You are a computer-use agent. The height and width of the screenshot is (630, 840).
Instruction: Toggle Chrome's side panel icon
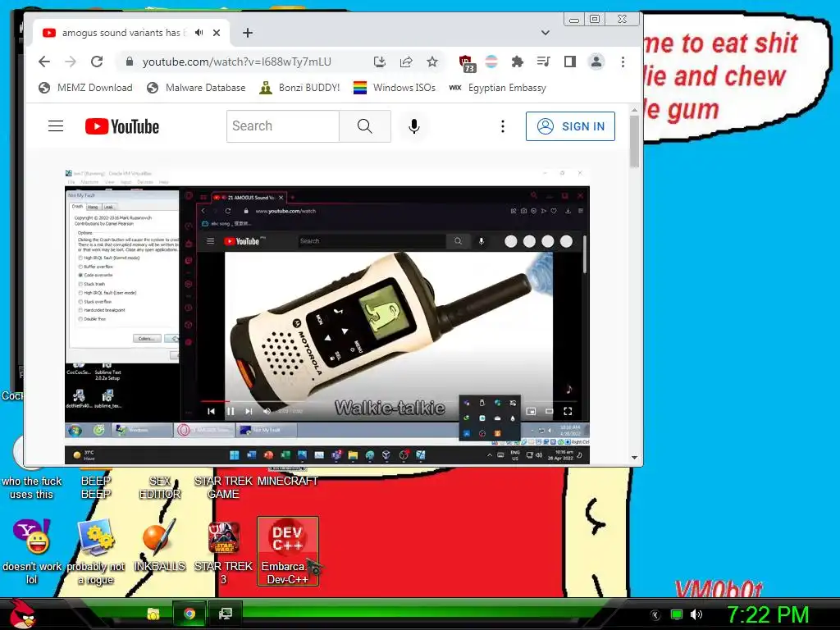pos(570,62)
